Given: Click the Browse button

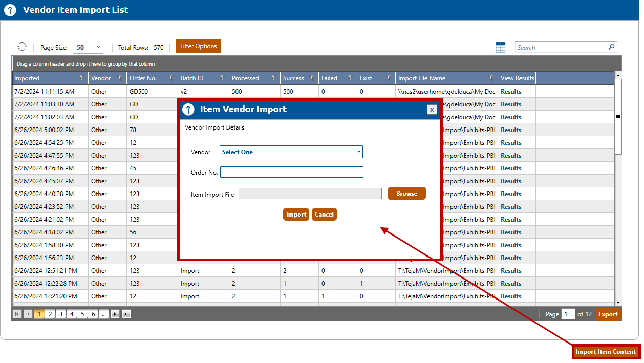Looking at the screenshot, I should 406,194.
